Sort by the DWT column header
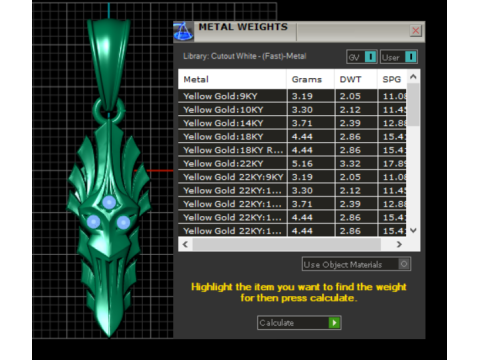The image size is (480, 360). click(356, 79)
